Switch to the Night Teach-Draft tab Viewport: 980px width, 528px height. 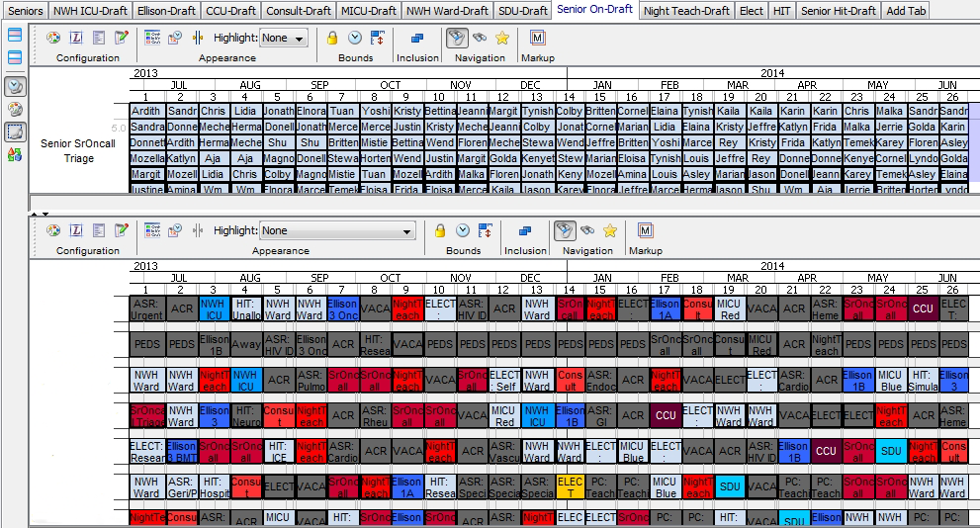[685, 11]
